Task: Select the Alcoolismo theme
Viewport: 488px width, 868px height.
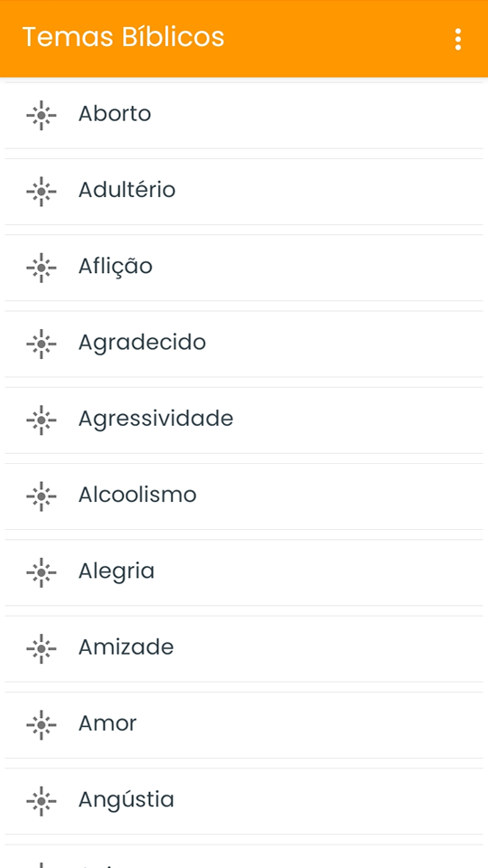Action: point(244,496)
